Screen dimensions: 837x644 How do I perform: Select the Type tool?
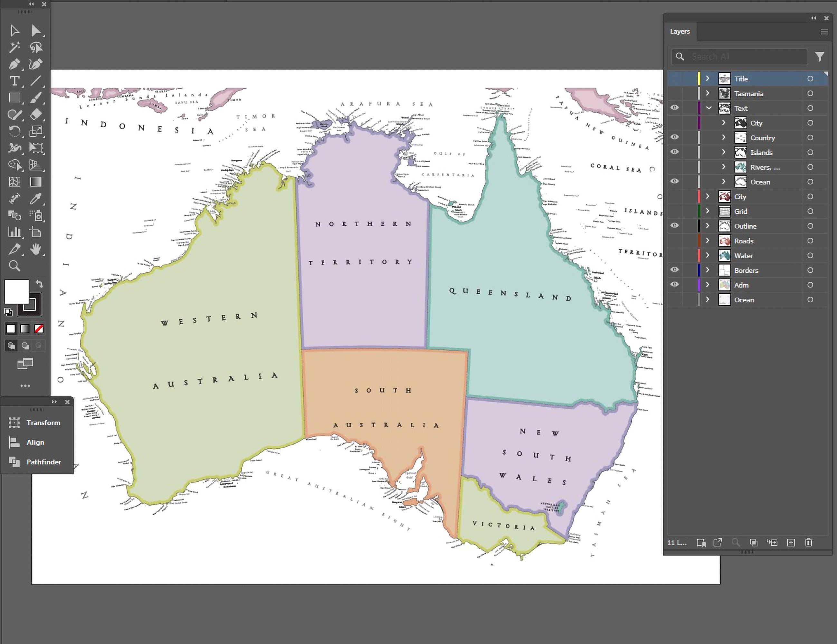click(14, 81)
